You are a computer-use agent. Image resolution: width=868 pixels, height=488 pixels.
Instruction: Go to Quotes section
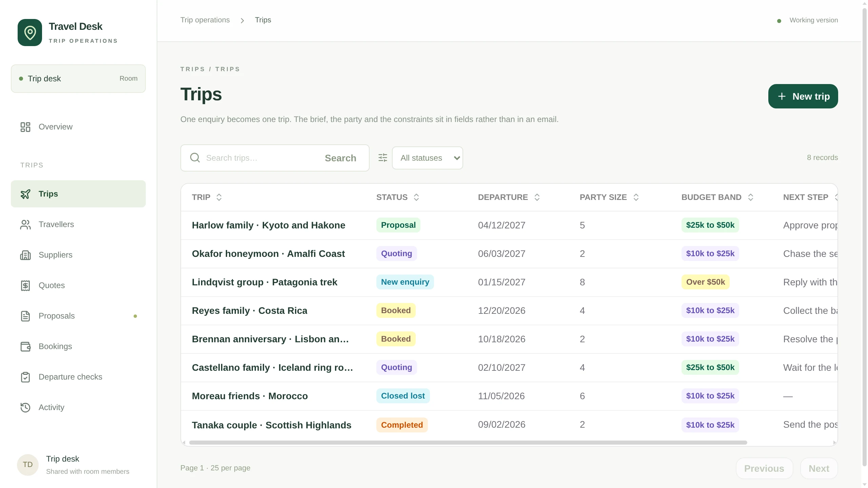78,285
